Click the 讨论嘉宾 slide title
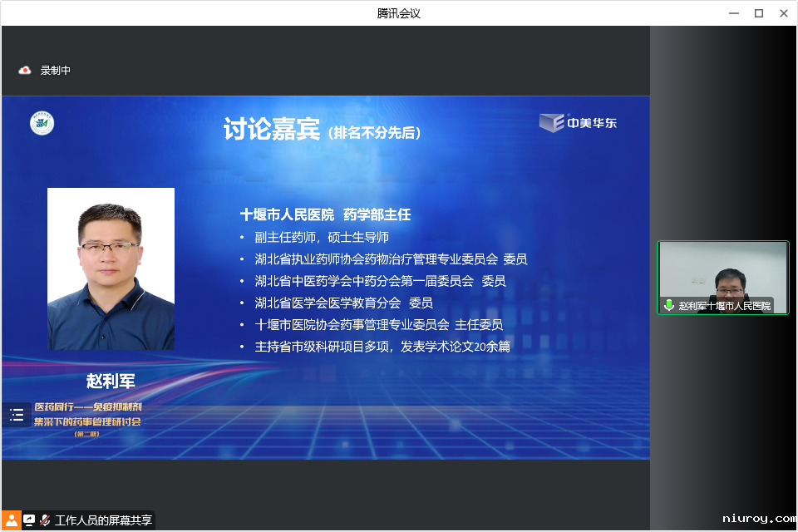Image resolution: width=798 pixels, height=532 pixels. [x=271, y=130]
